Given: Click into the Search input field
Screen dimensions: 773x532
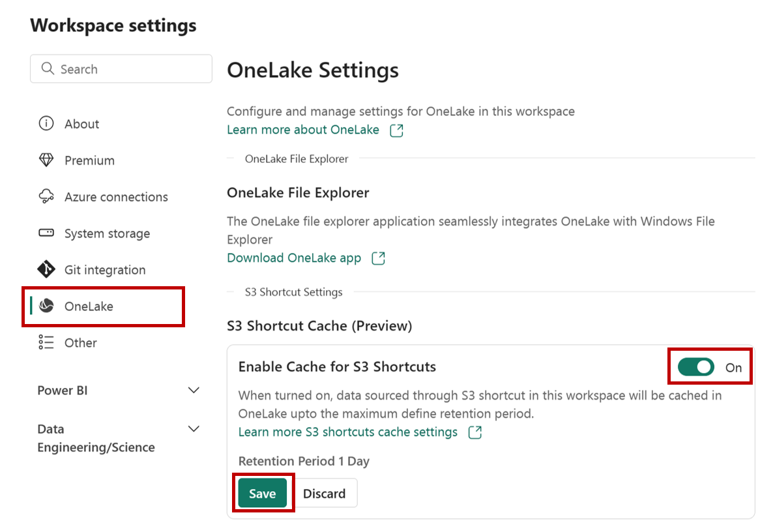Looking at the screenshot, I should tap(121, 68).
